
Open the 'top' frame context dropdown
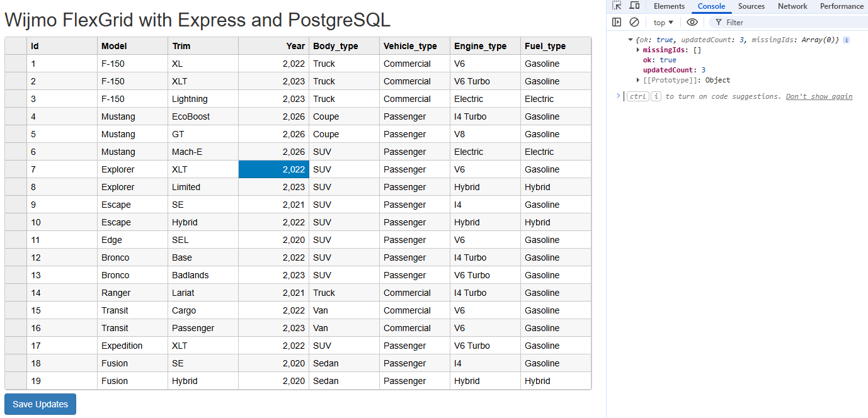pyautogui.click(x=663, y=22)
